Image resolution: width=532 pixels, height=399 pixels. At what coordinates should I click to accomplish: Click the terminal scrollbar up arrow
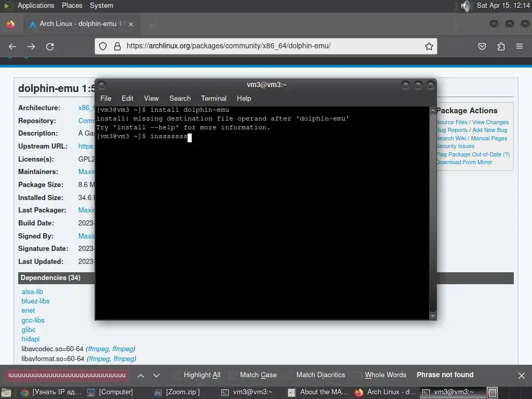pyautogui.click(x=433, y=110)
